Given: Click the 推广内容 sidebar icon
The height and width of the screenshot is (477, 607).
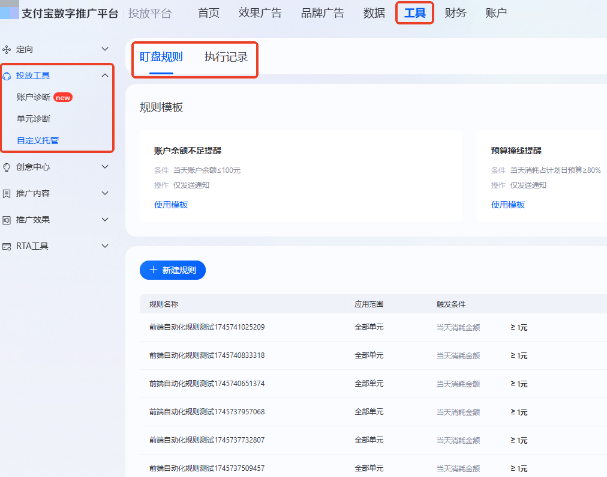Looking at the screenshot, I should [7, 194].
